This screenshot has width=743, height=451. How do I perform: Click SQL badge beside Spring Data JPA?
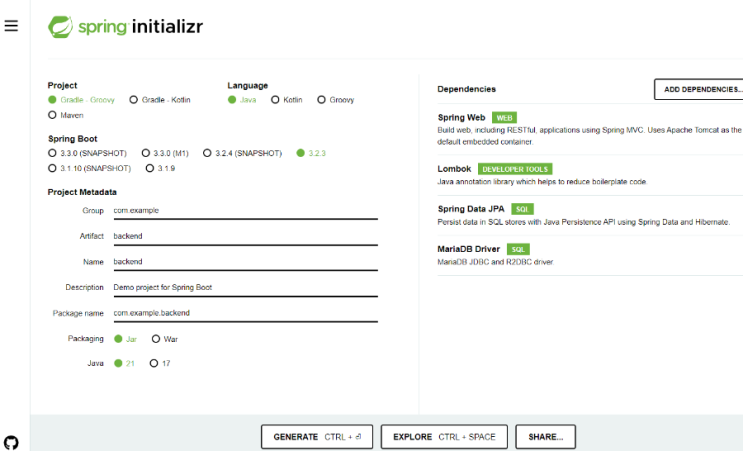[522, 209]
